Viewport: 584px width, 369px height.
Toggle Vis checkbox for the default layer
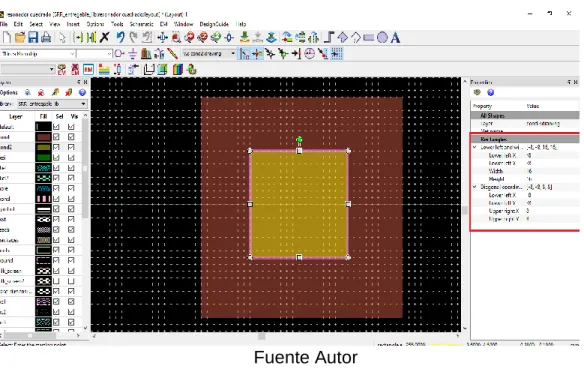click(71, 127)
